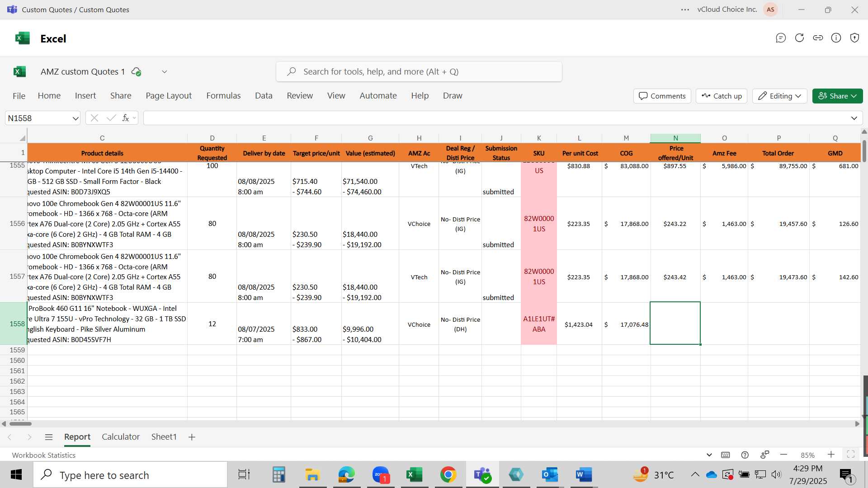Cancel formula entry with X icon
868x488 pixels.
pyautogui.click(x=94, y=118)
